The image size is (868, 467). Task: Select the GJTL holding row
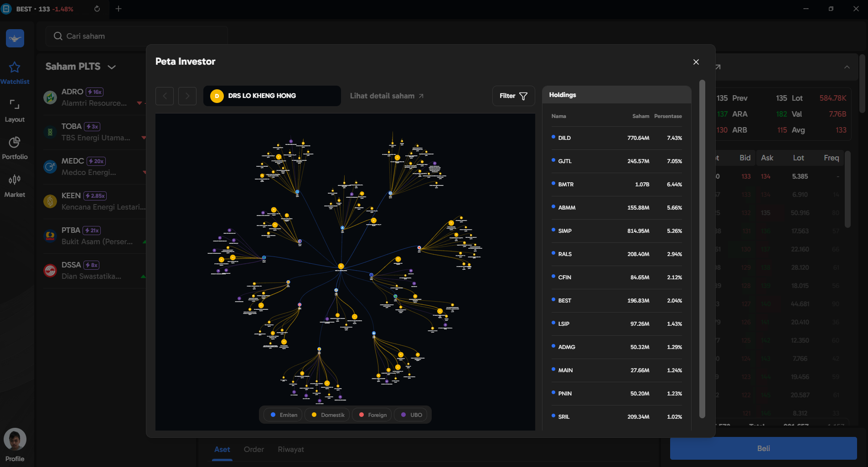616,161
